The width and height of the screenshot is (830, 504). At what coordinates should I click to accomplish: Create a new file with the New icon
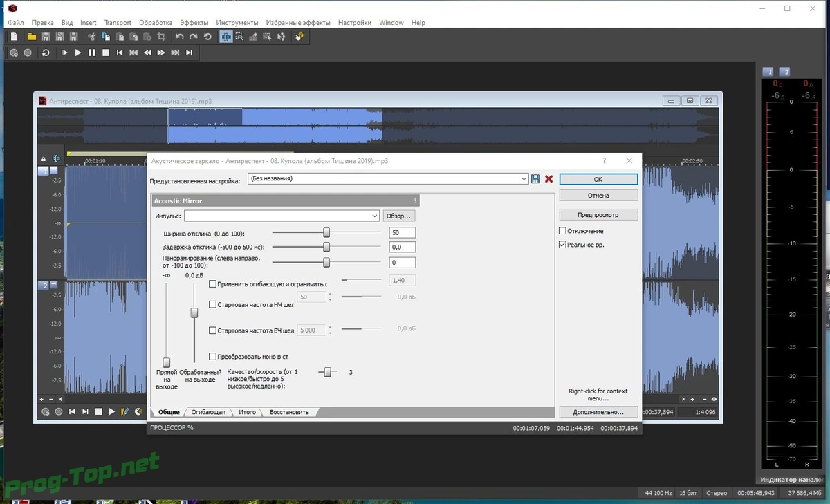[13, 37]
